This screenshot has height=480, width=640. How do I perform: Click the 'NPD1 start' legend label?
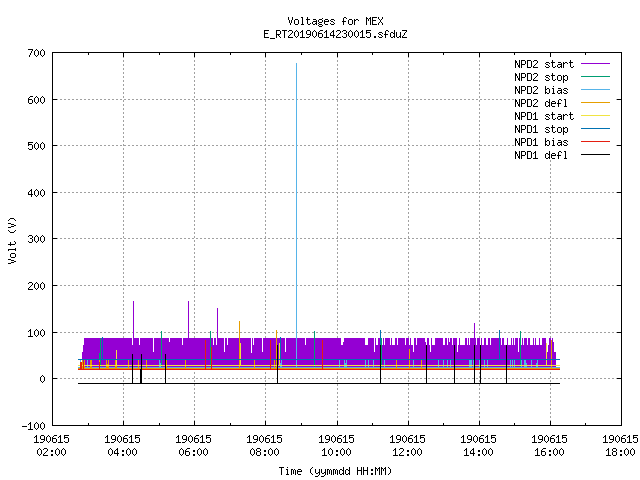click(544, 116)
